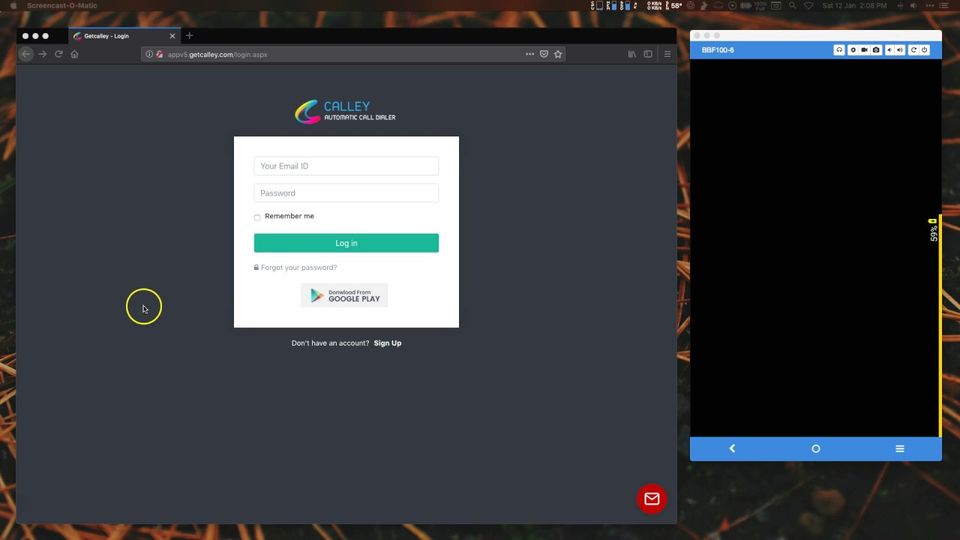This screenshot has width=960, height=540.
Task: Tap the Android back button in BBF100-6
Action: 732,449
